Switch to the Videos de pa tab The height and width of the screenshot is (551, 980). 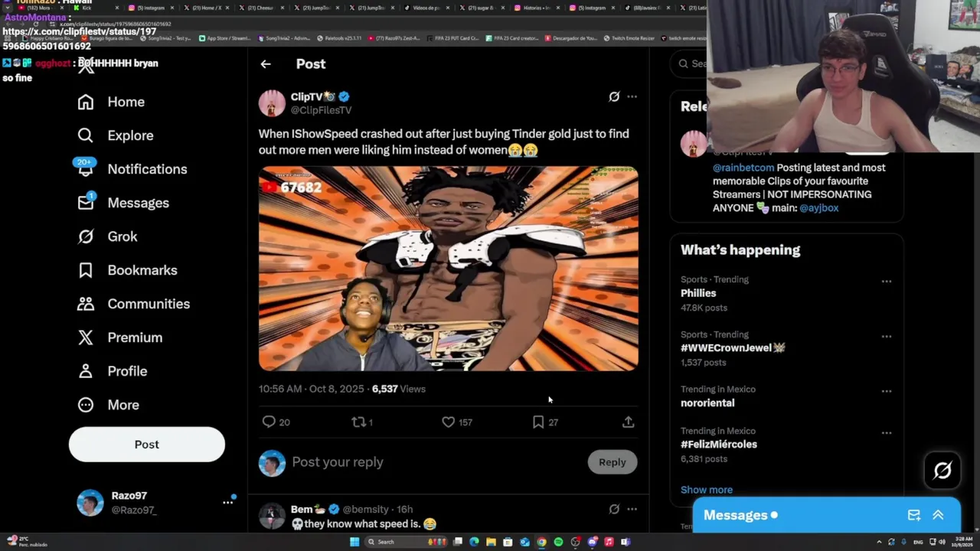[426, 8]
